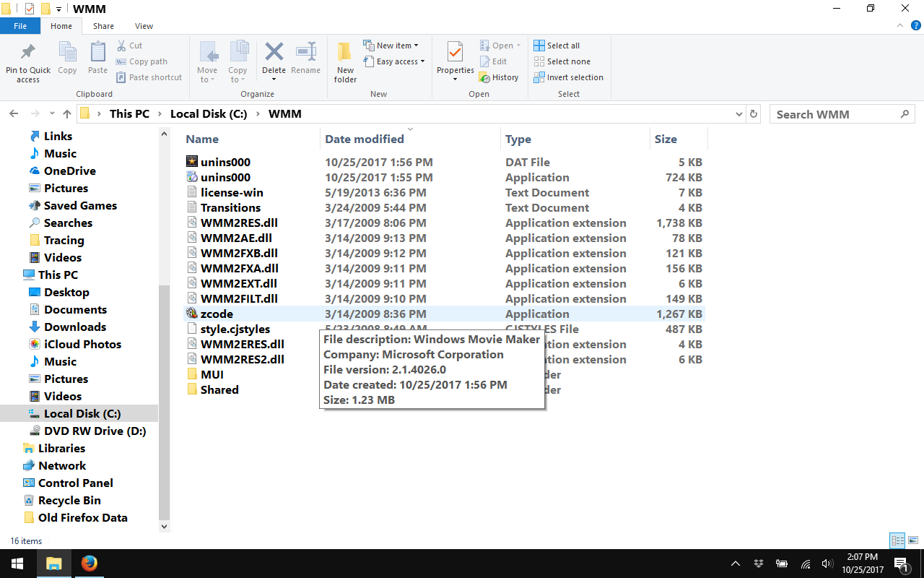The height and width of the screenshot is (578, 924).
Task: Select the style.cjstyles file
Action: coord(235,329)
